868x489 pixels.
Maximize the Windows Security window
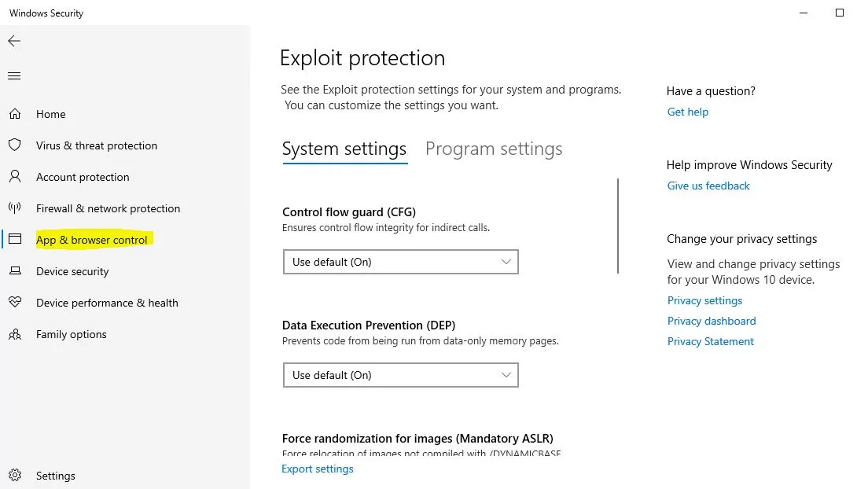(x=839, y=13)
